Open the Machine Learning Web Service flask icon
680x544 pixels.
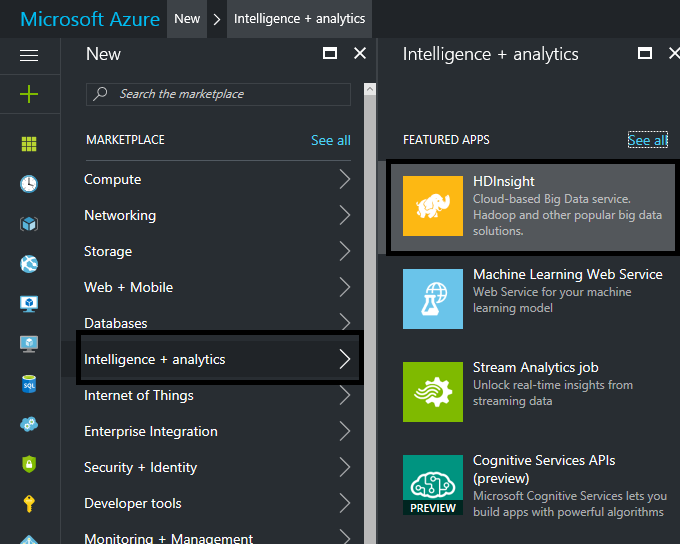[432, 299]
